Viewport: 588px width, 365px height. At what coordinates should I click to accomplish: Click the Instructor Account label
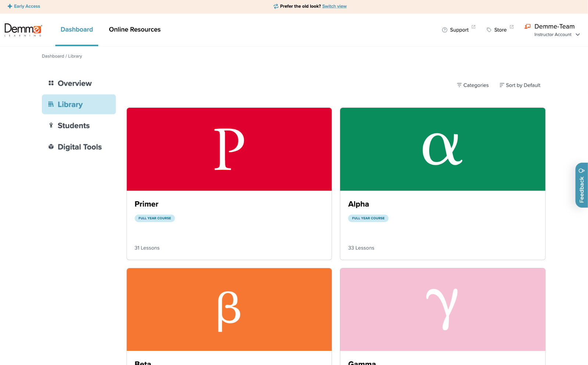[553, 35]
